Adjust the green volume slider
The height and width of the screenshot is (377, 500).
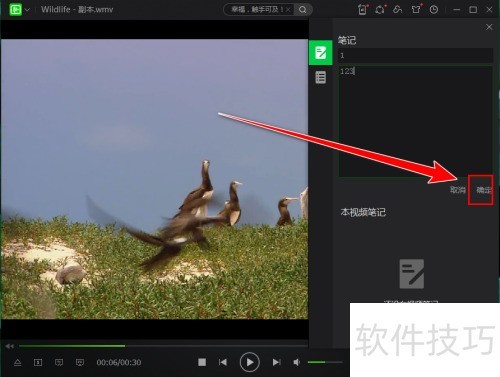[x=325, y=362]
